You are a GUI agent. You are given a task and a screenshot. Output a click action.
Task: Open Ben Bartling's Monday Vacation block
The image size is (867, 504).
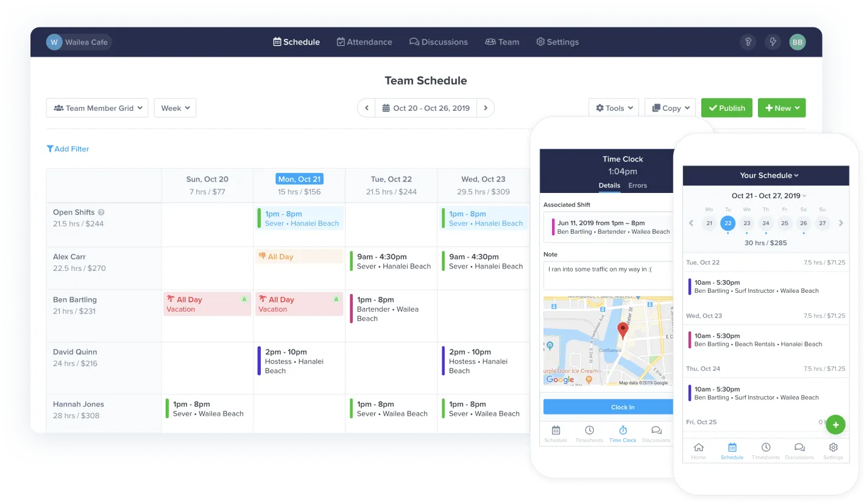(x=299, y=304)
